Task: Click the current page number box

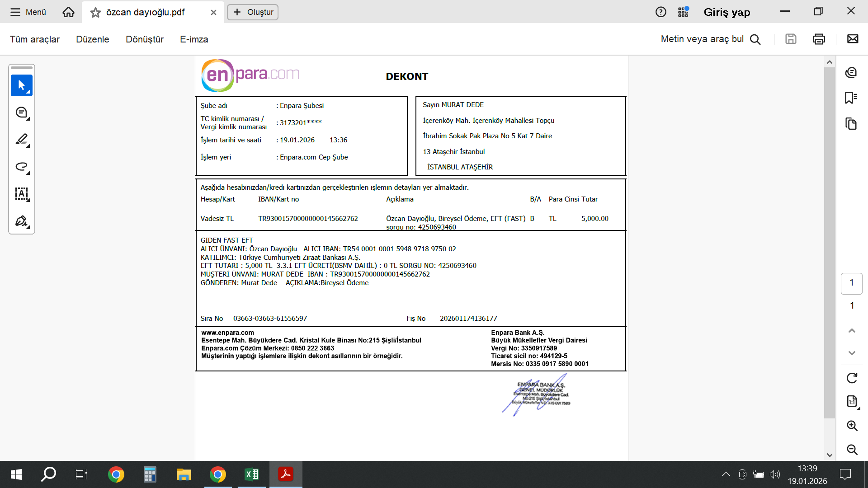Action: (x=852, y=283)
